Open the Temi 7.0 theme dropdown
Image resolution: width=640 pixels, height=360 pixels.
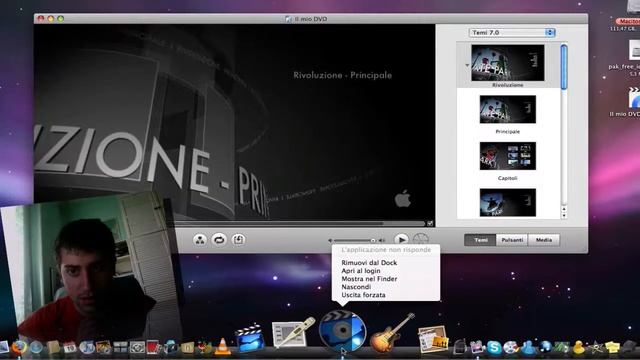tap(512, 32)
